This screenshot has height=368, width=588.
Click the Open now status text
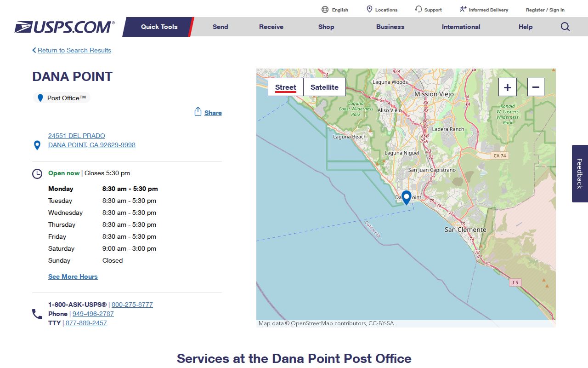coord(64,173)
